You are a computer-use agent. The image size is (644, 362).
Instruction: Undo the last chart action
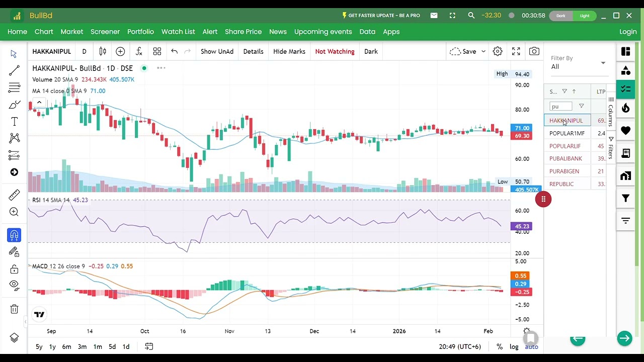pos(174,51)
